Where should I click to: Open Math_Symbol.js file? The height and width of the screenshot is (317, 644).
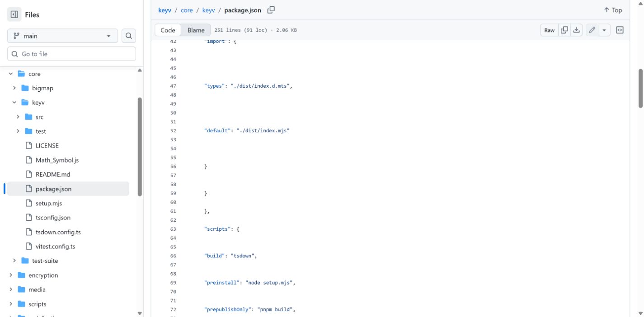click(57, 160)
